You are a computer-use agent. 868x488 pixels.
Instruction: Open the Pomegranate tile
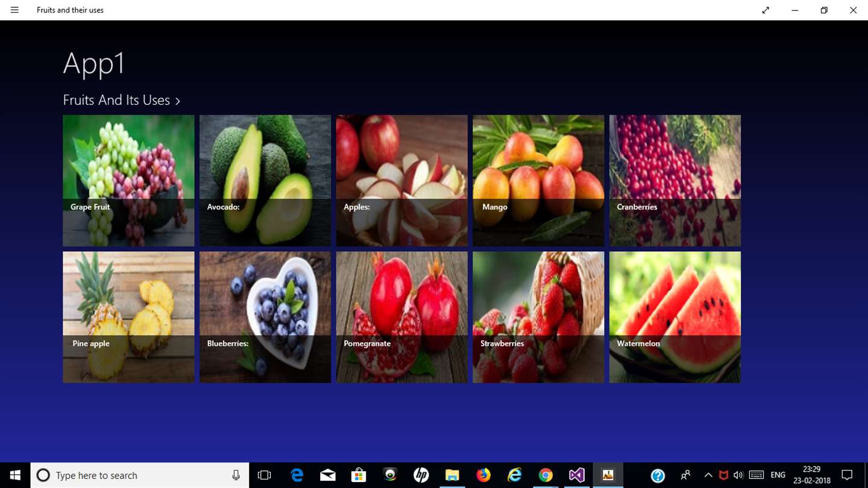pyautogui.click(x=402, y=317)
